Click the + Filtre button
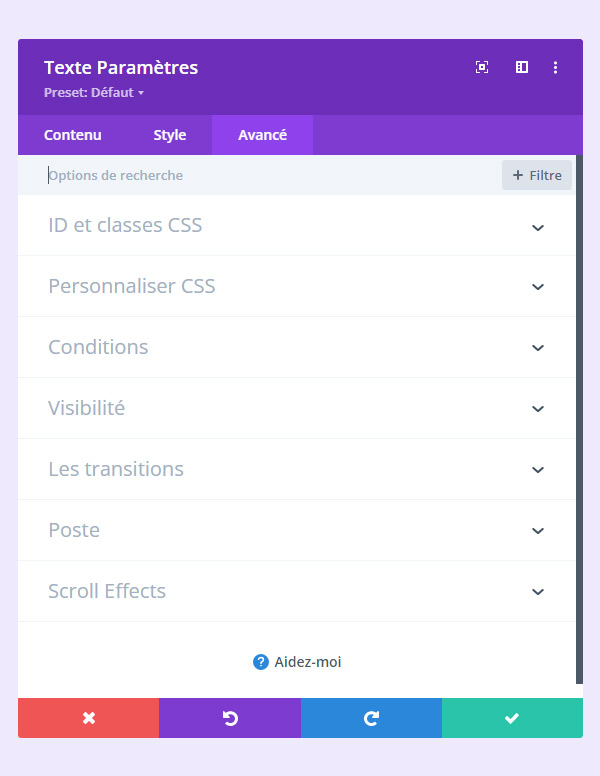The image size is (600, 776). tap(537, 175)
